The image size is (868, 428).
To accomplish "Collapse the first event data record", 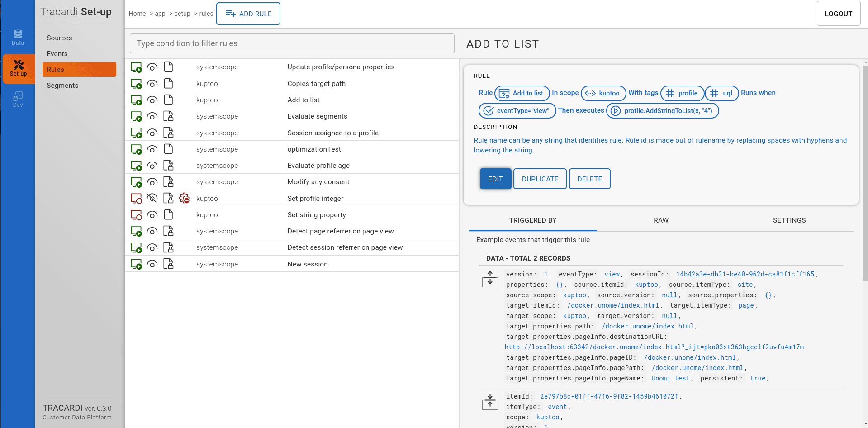I will point(490,279).
